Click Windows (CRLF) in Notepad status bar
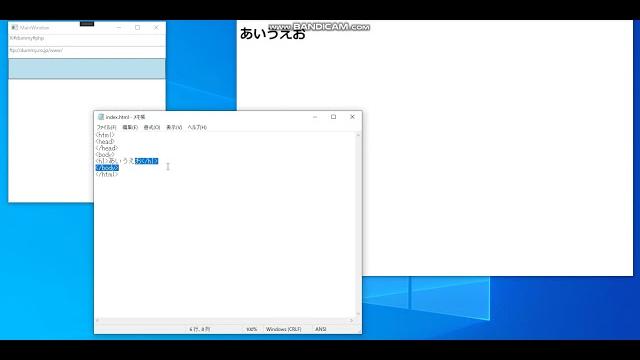The height and width of the screenshot is (360, 640). 284,329
